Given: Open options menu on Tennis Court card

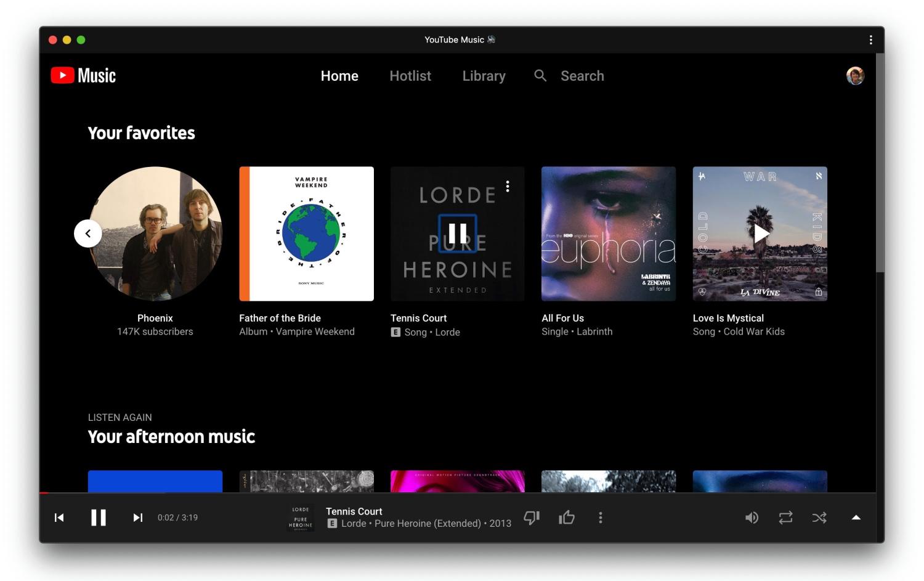Looking at the screenshot, I should click(508, 186).
